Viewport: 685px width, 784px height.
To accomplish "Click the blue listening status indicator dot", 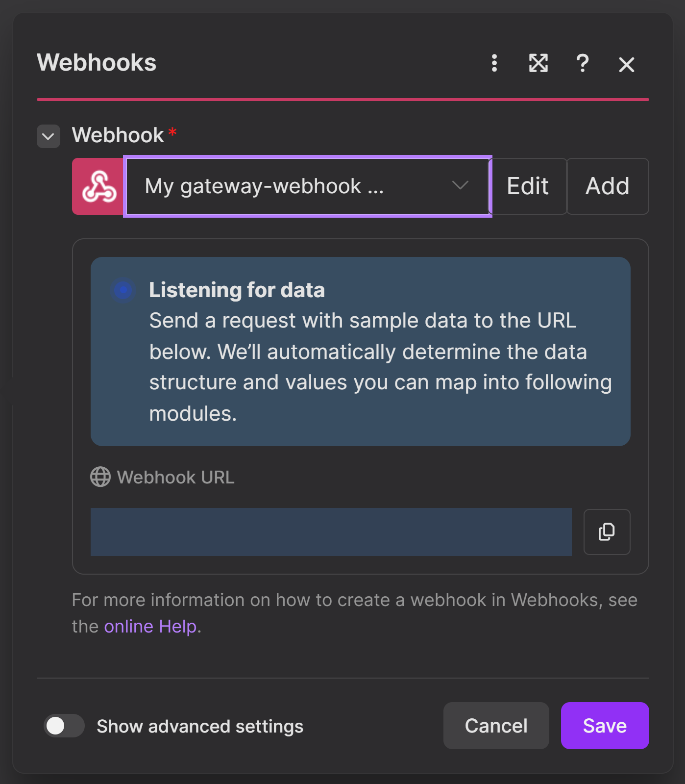I will (123, 290).
